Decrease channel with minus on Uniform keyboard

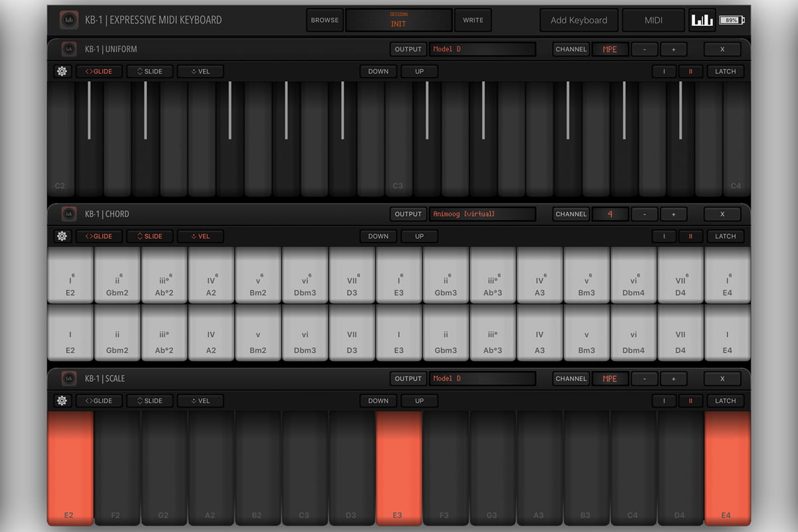pos(644,49)
